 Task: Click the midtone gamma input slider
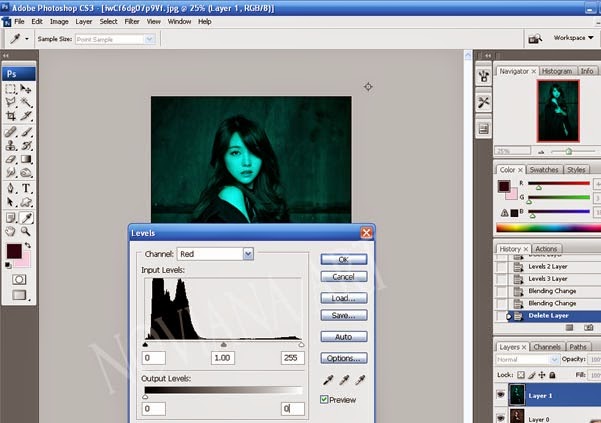point(223,344)
